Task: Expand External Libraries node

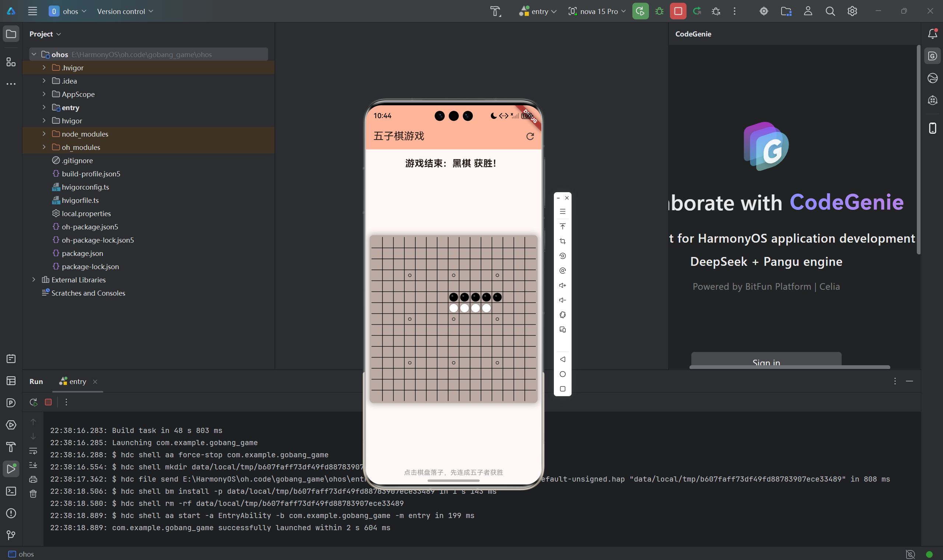Action: [34, 279]
